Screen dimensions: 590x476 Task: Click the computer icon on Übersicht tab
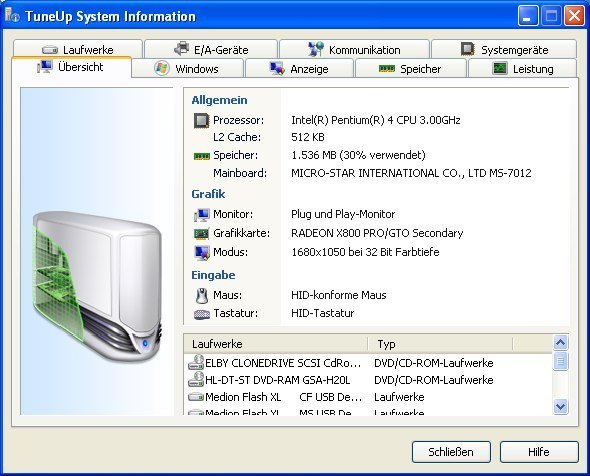click(x=45, y=67)
